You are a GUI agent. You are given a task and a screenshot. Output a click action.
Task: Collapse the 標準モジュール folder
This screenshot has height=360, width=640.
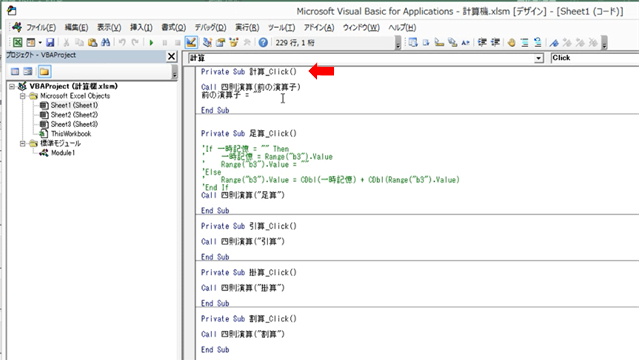22,144
